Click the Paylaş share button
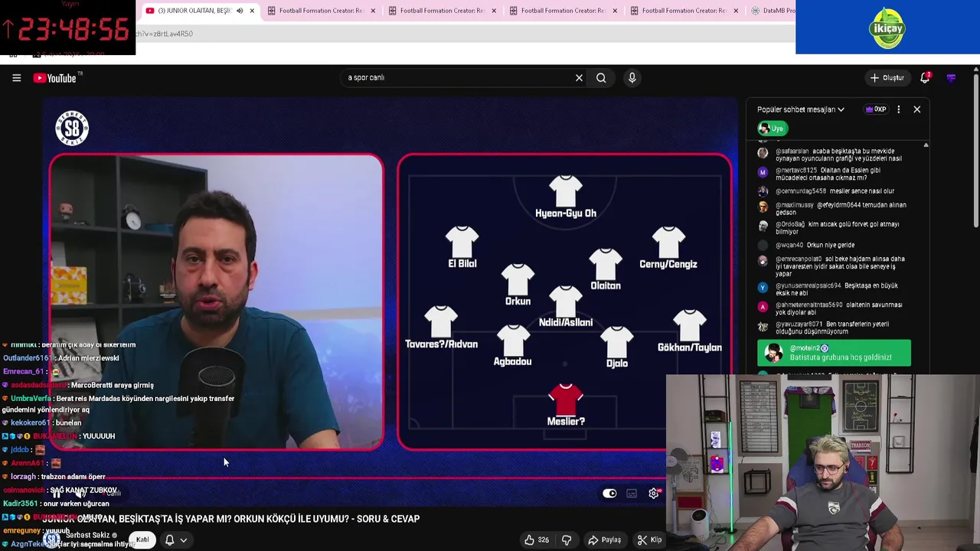This screenshot has width=980, height=551. pos(604,540)
